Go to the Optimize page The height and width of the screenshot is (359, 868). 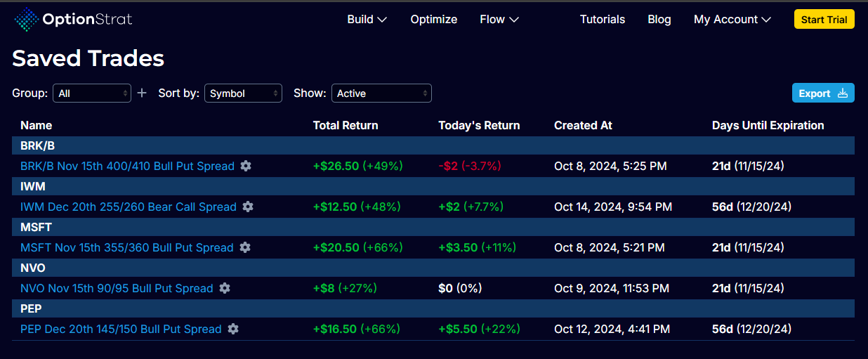coord(433,20)
